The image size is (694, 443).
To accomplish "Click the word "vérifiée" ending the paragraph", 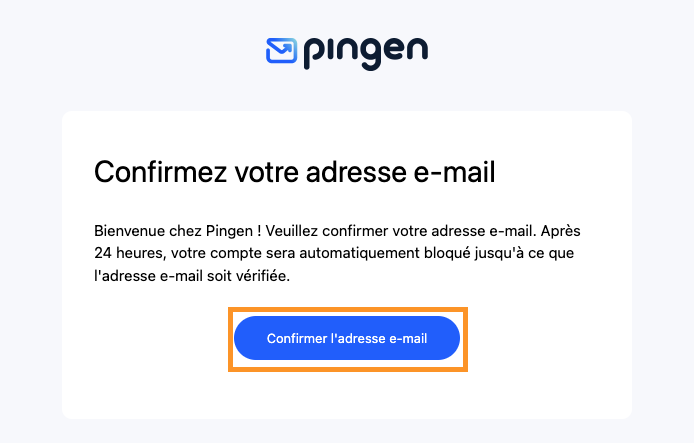I will coord(262,275).
